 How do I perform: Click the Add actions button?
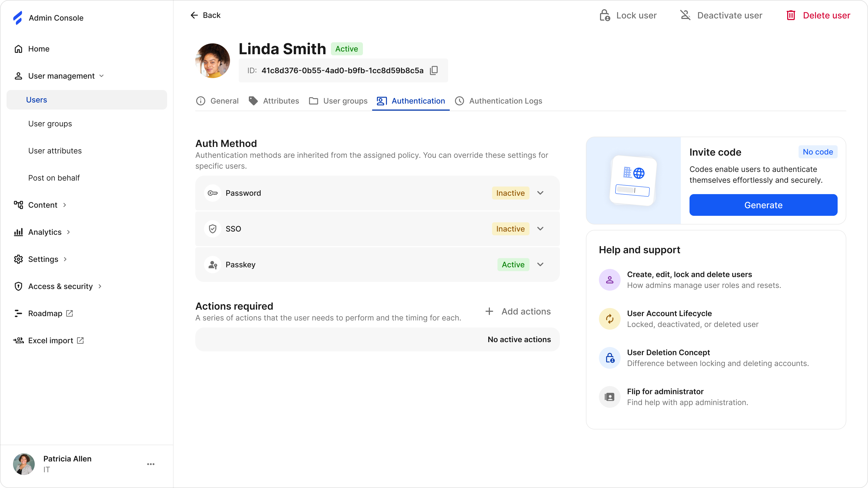[518, 311]
